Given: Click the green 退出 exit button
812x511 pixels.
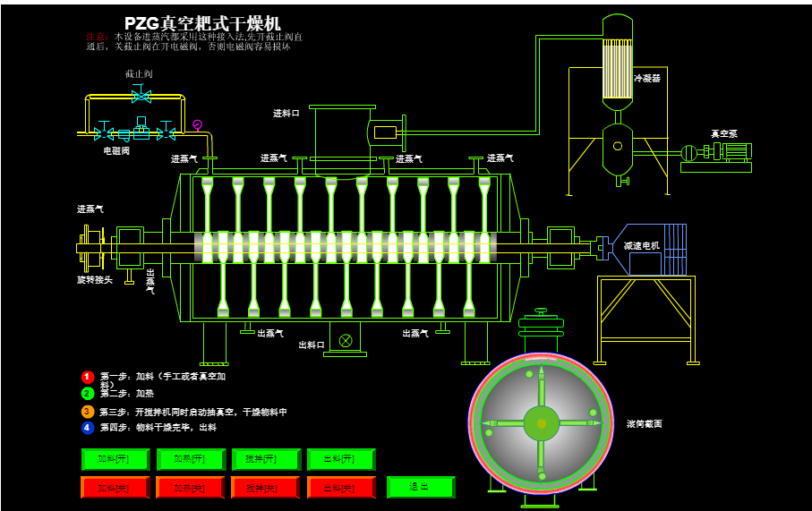Looking at the screenshot, I should click(420, 487).
